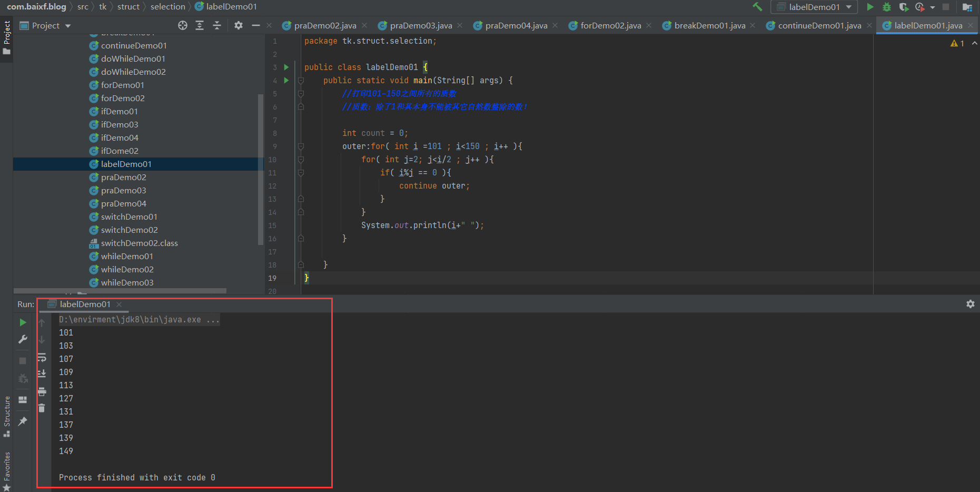This screenshot has width=980, height=492.
Task: Close the labelDemo01 run tab
Action: click(119, 304)
